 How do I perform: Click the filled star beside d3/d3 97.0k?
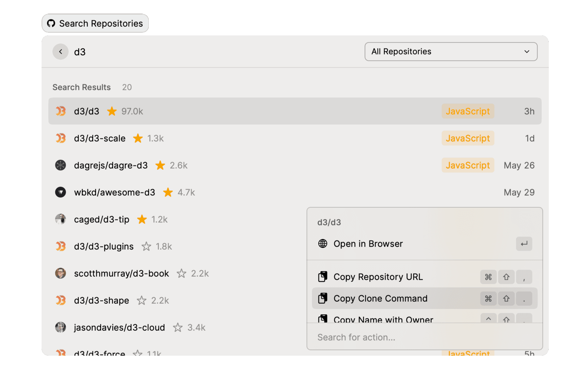click(112, 111)
